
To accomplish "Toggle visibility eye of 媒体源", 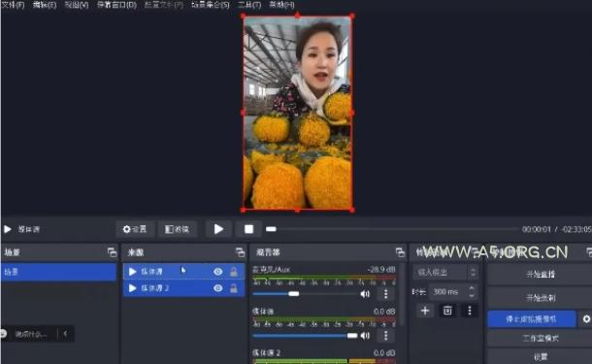I will pyautogui.click(x=217, y=272).
